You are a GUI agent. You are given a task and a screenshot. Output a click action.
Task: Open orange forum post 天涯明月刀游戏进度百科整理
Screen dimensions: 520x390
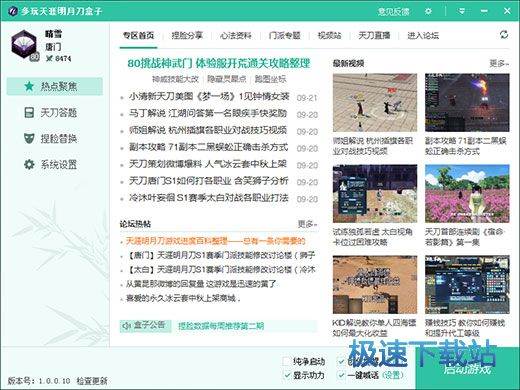click(x=215, y=241)
